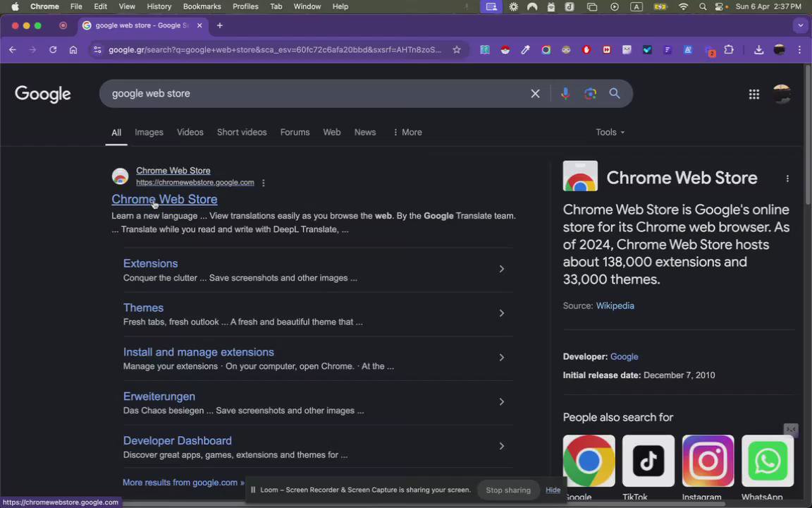This screenshot has height=508, width=812.
Task: Open knowledge panel three-dot options
Action: [x=787, y=179]
